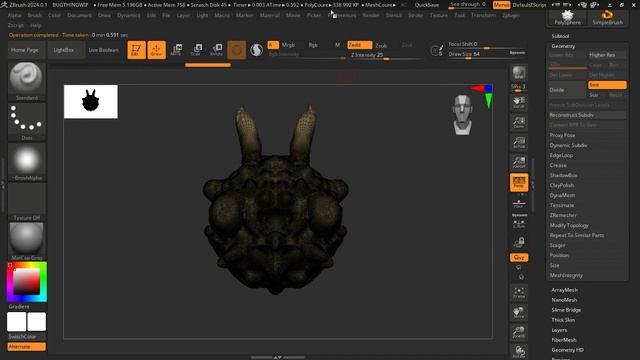Open the Texture Off picker
The height and width of the screenshot is (360, 640).
[27, 202]
